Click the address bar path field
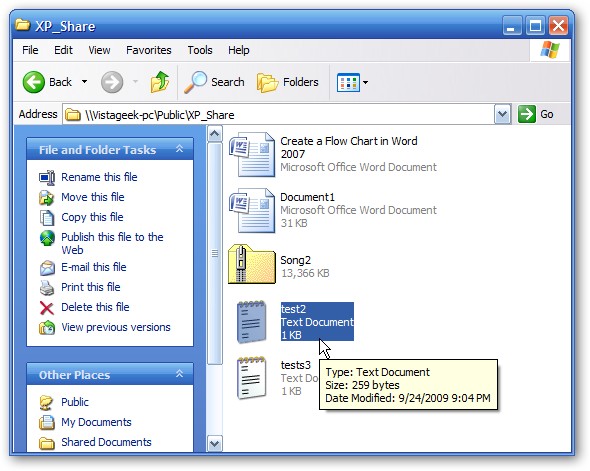The width and height of the screenshot is (590, 471). pyautogui.click(x=278, y=114)
